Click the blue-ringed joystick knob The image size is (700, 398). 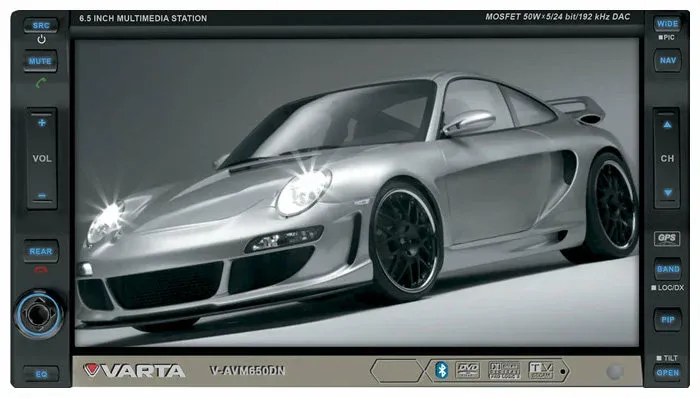point(39,314)
